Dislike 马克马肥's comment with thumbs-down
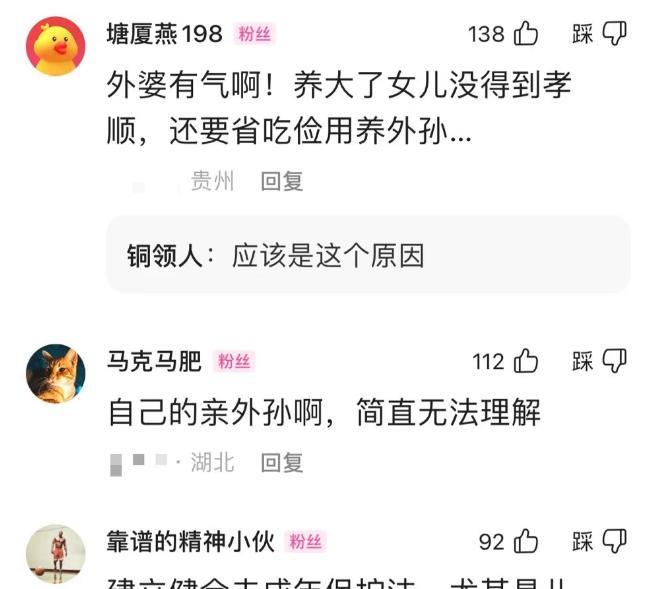The image size is (648, 589). coord(614,361)
